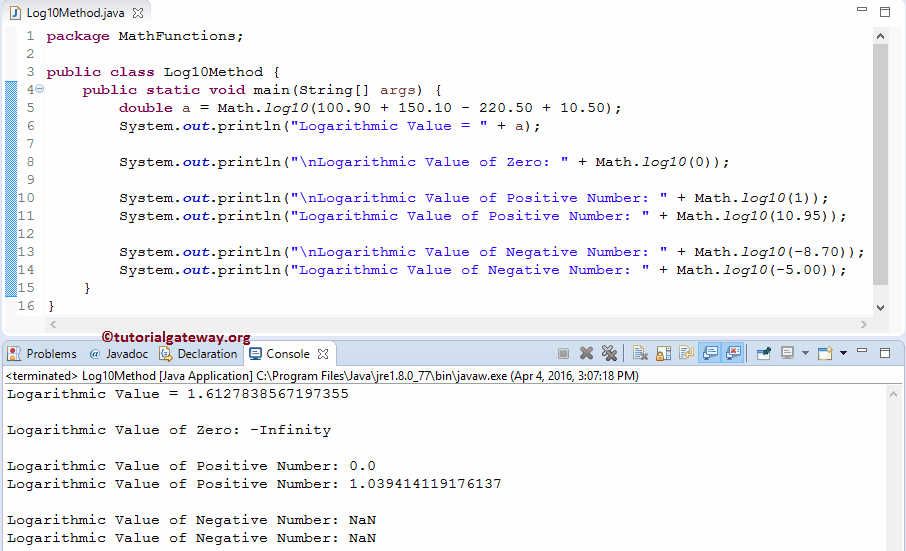Click console output '1.039414119176137'
Screen dimensions: 906x551
[x=425, y=483]
